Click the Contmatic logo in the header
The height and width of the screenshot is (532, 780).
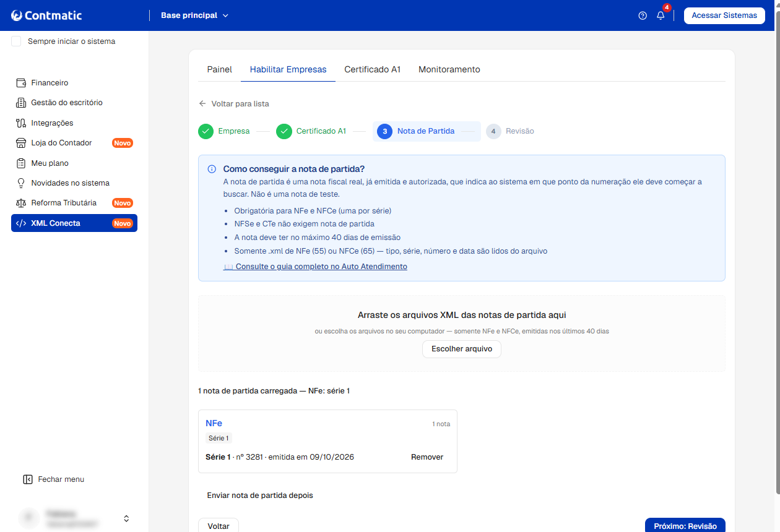click(x=46, y=15)
